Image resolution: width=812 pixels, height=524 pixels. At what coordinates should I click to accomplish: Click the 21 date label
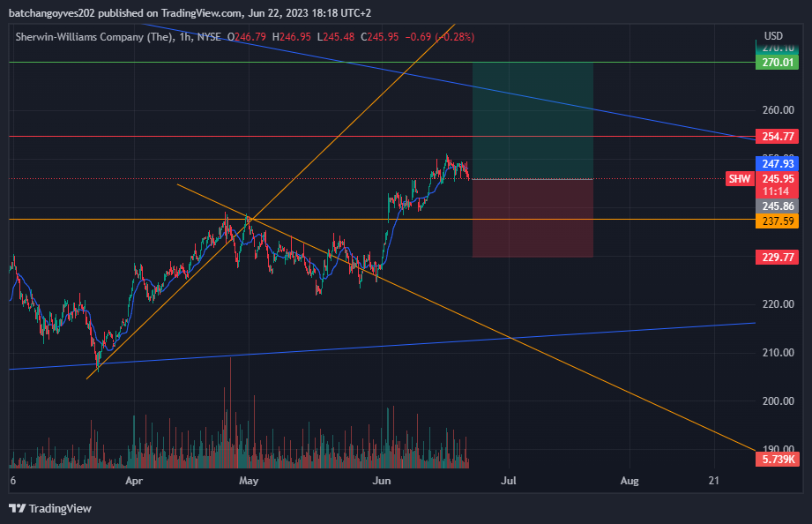coord(714,481)
